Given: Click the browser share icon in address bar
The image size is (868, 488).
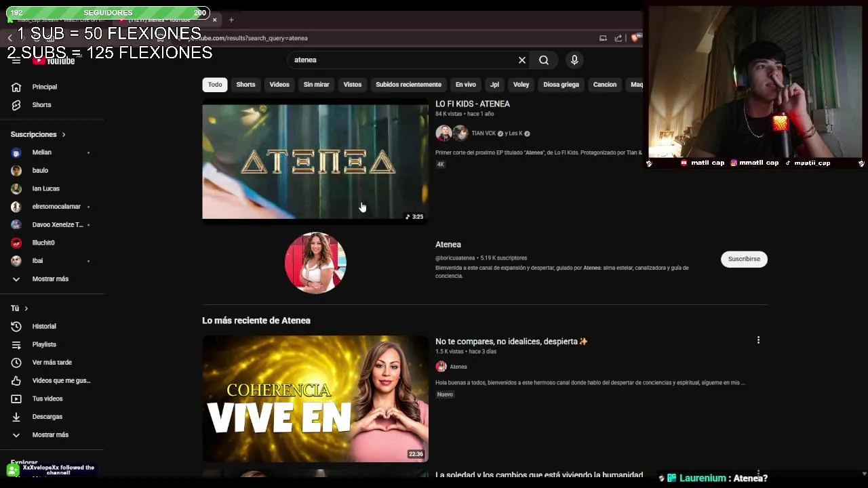Looking at the screenshot, I should click(618, 38).
